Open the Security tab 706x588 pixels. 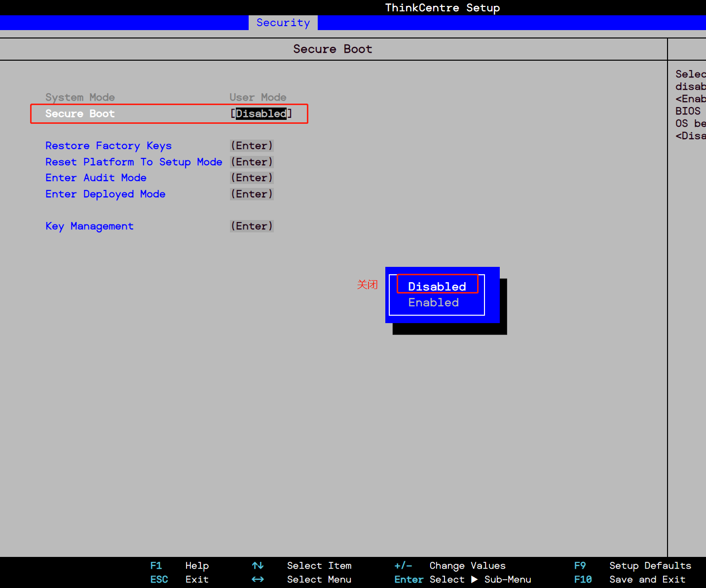click(x=283, y=23)
